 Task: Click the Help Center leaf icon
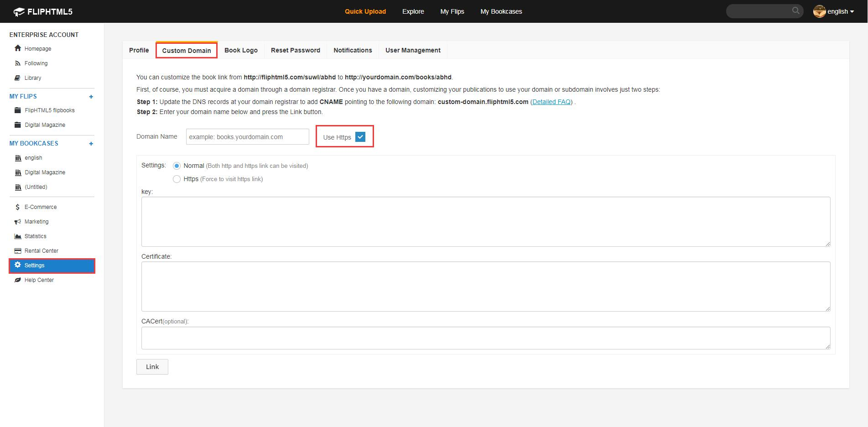tap(18, 280)
